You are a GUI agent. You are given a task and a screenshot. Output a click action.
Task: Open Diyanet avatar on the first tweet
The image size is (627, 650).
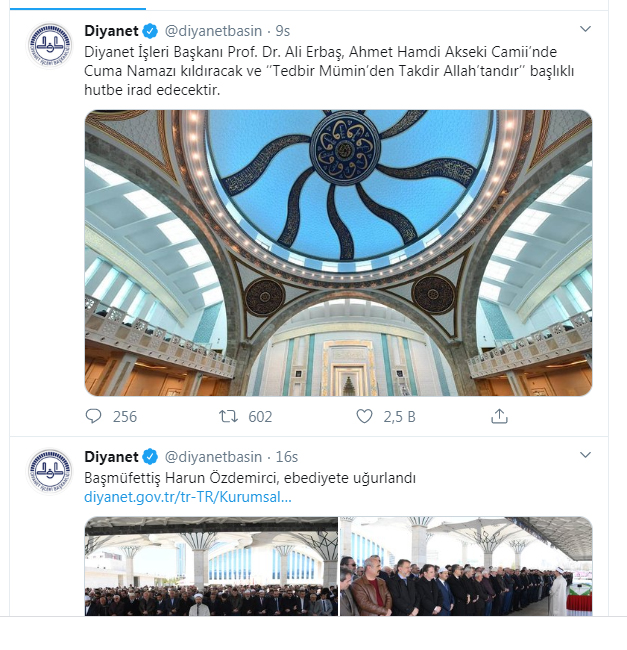[x=49, y=45]
